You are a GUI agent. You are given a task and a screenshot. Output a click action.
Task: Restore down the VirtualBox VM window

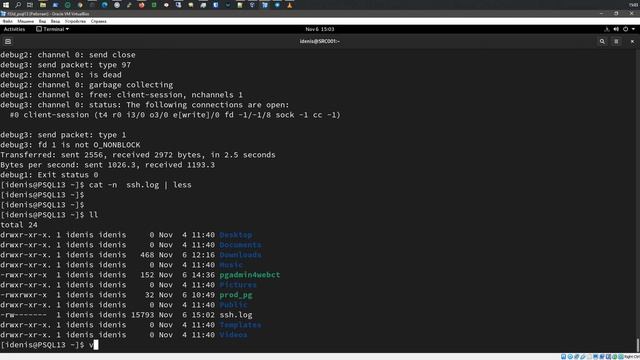pyautogui.click(x=616, y=13)
